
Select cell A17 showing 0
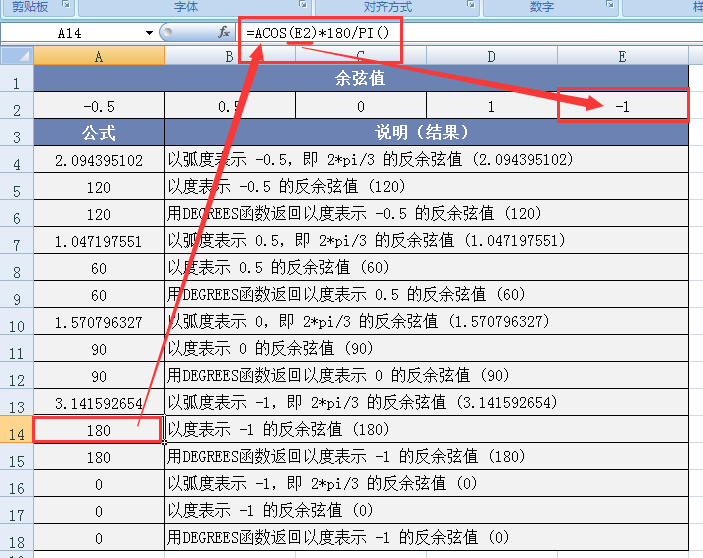point(99,510)
